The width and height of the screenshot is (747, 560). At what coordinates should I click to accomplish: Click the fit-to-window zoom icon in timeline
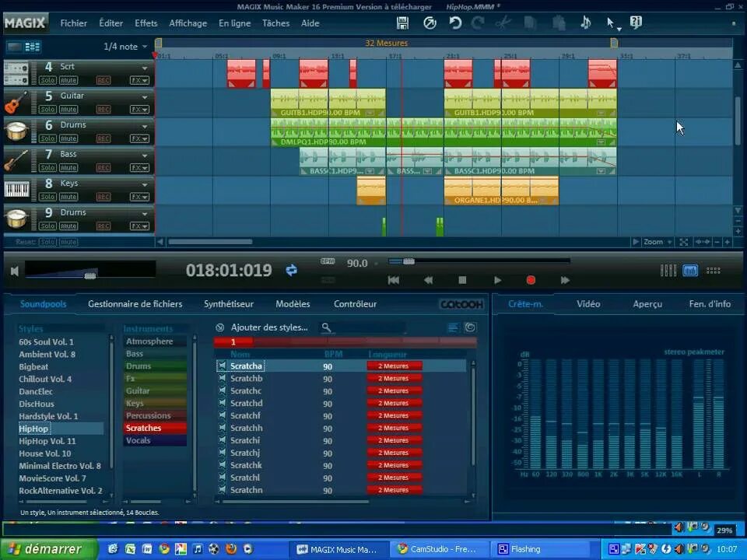(x=684, y=242)
